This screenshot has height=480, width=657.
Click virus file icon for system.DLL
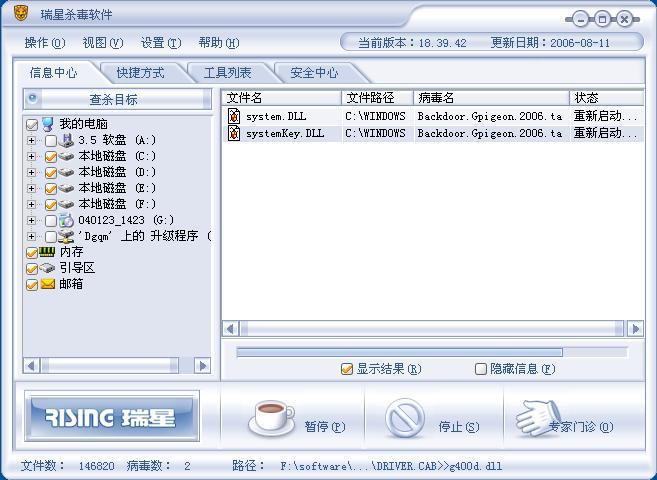click(x=234, y=116)
